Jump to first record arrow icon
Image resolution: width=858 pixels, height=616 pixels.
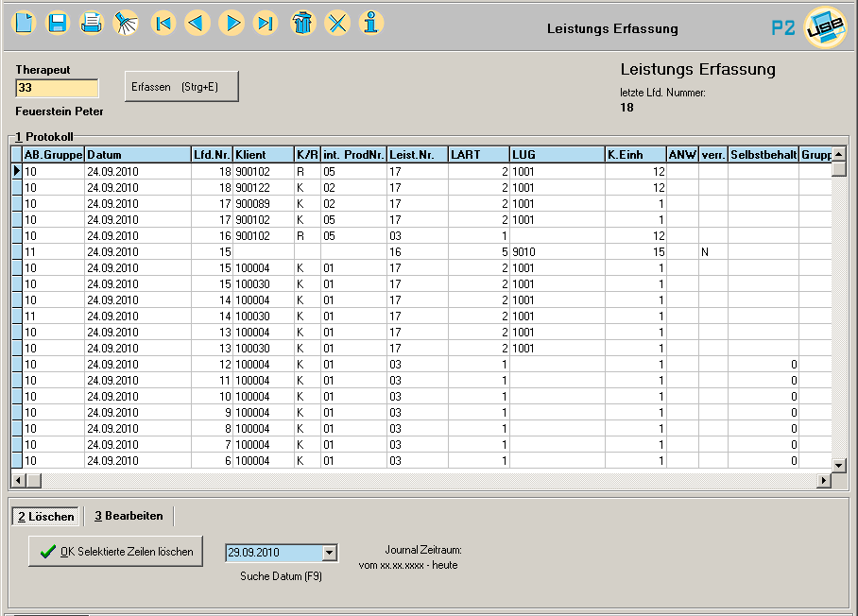[164, 23]
